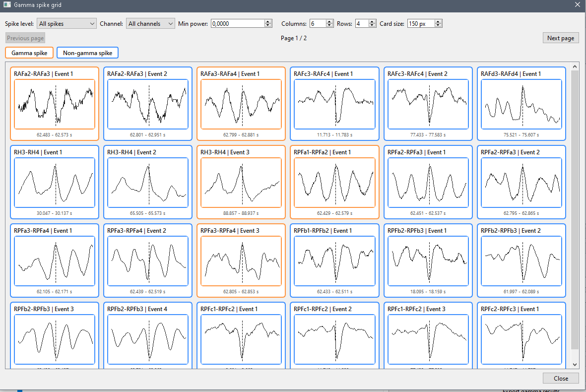This screenshot has height=392, width=586.
Task: Select the RPFc1-RPFc2 Event 2 waveform
Action: [x=334, y=339]
